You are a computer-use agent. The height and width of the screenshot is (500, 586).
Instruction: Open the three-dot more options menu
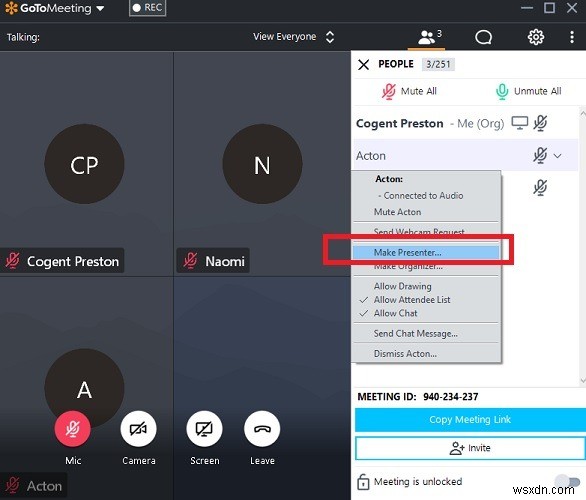[571, 37]
